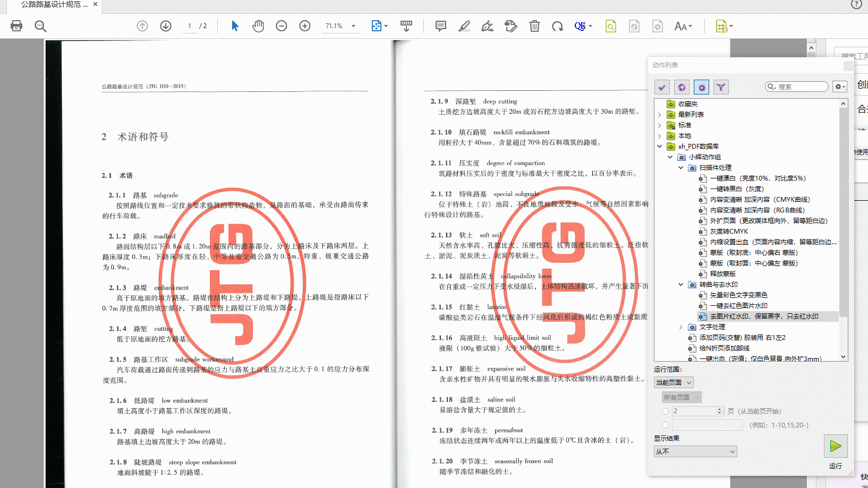Click the Edit PDF pencil-page icon
The image size is (868, 488).
(510, 25)
